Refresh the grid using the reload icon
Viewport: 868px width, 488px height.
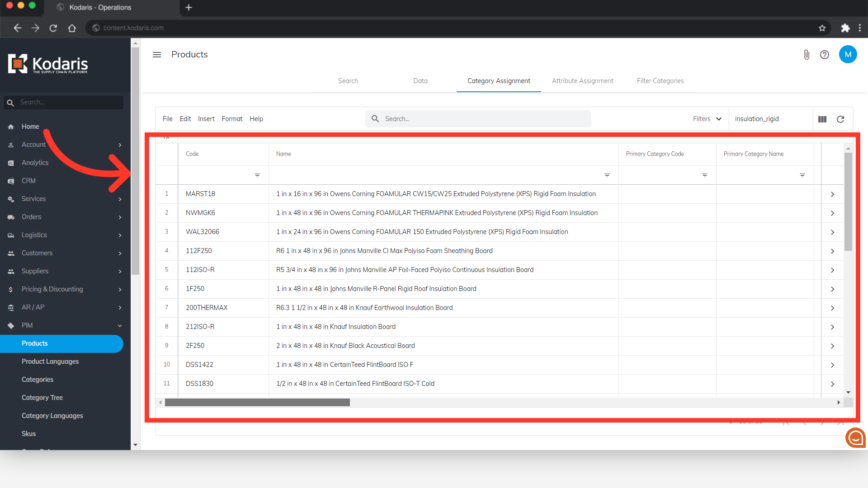pyautogui.click(x=840, y=119)
